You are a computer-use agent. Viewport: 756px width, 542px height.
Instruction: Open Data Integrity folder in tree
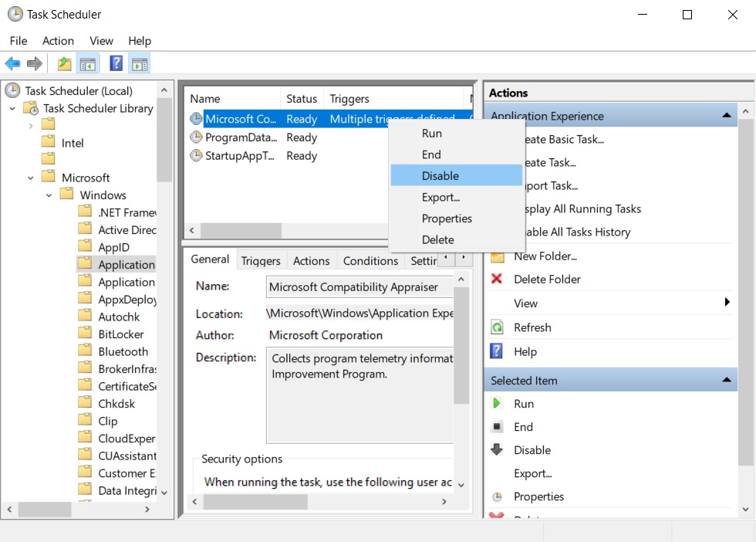click(127, 490)
